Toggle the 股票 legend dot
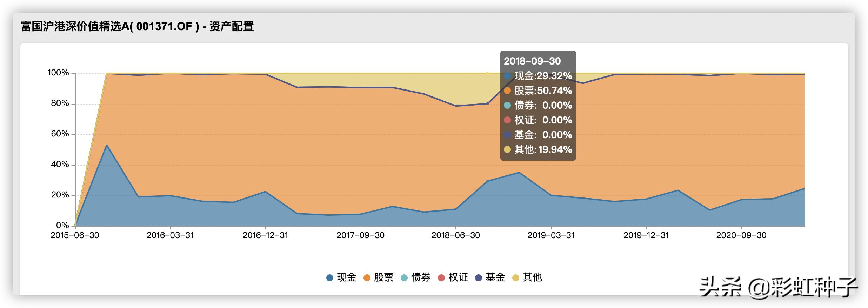 pos(367,278)
